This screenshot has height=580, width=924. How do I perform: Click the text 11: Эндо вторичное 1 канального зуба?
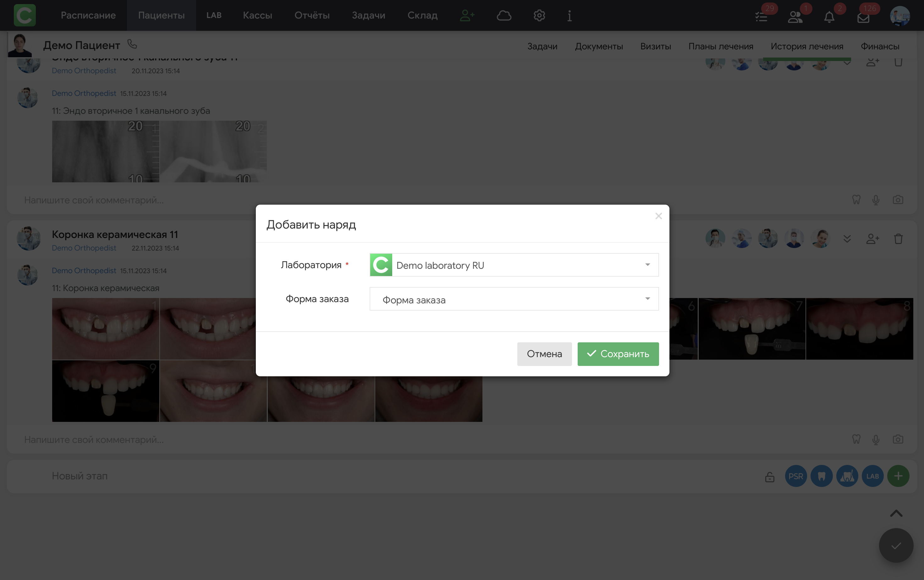tap(131, 111)
